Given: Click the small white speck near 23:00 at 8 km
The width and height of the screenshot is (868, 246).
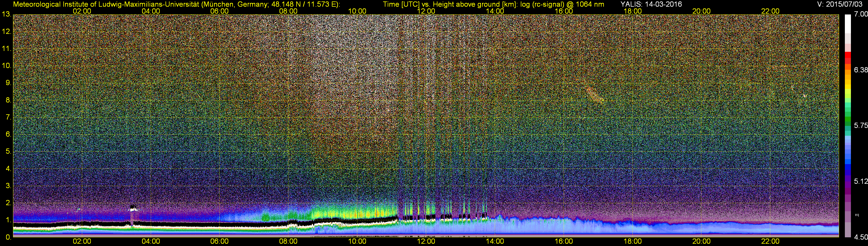Looking at the screenshot, I should point(805,96).
